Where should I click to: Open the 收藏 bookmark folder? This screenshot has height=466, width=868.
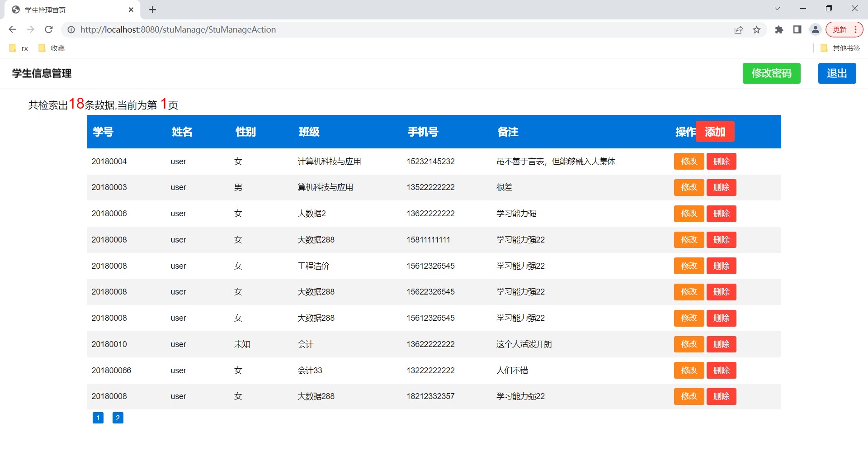(52, 48)
